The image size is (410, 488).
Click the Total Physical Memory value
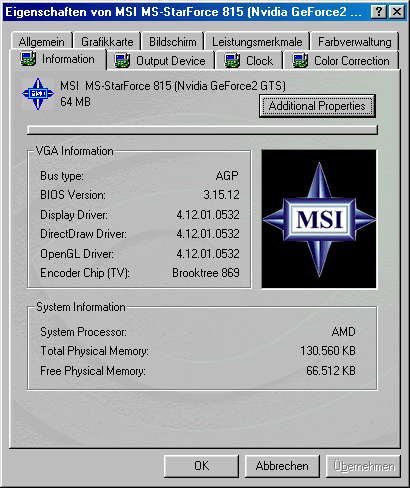[328, 351]
